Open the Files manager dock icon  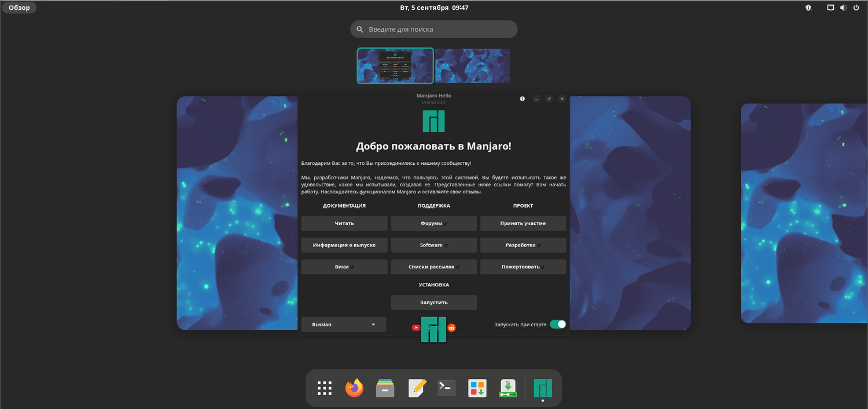tap(385, 388)
